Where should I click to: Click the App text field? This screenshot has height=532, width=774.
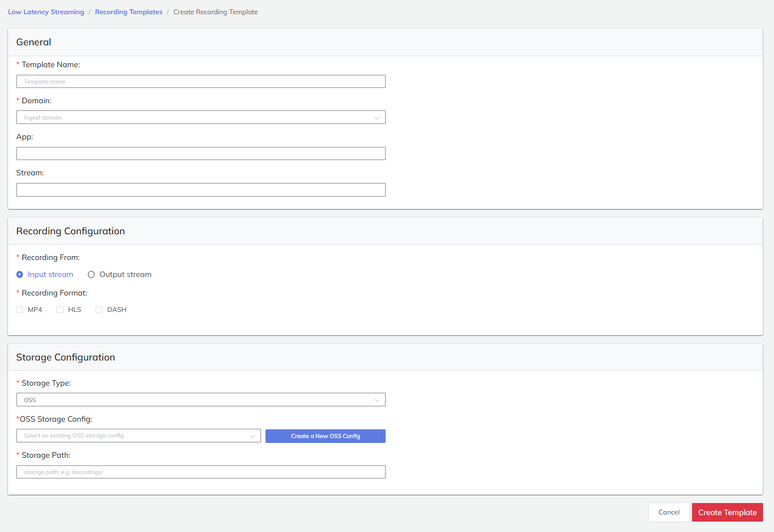pos(200,153)
